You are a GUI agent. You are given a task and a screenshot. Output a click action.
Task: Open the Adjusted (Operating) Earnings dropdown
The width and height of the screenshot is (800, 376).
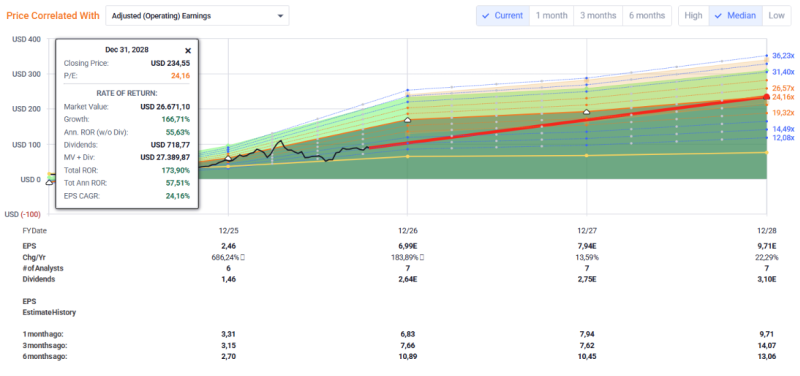pos(197,16)
